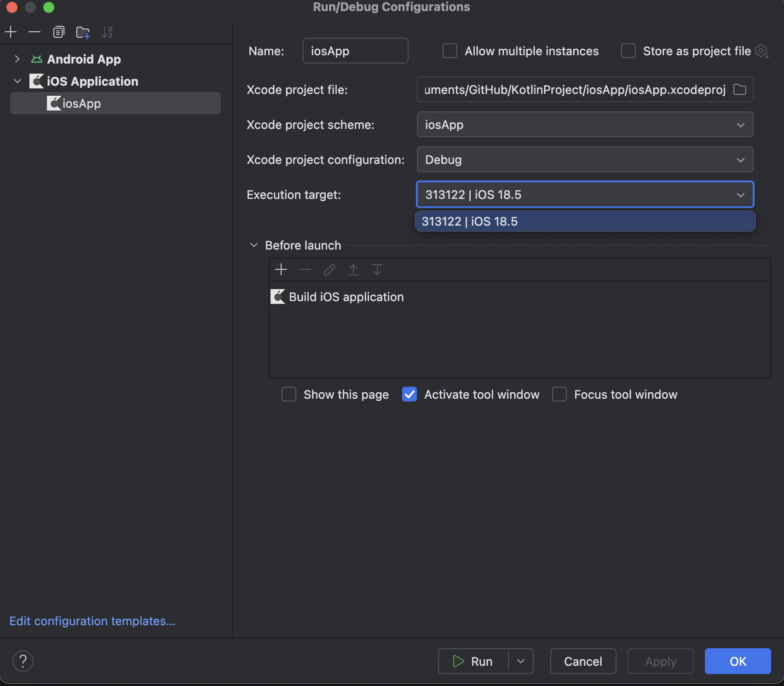Remove the Before launch task
Image resolution: width=784 pixels, height=686 pixels.
[x=305, y=269]
